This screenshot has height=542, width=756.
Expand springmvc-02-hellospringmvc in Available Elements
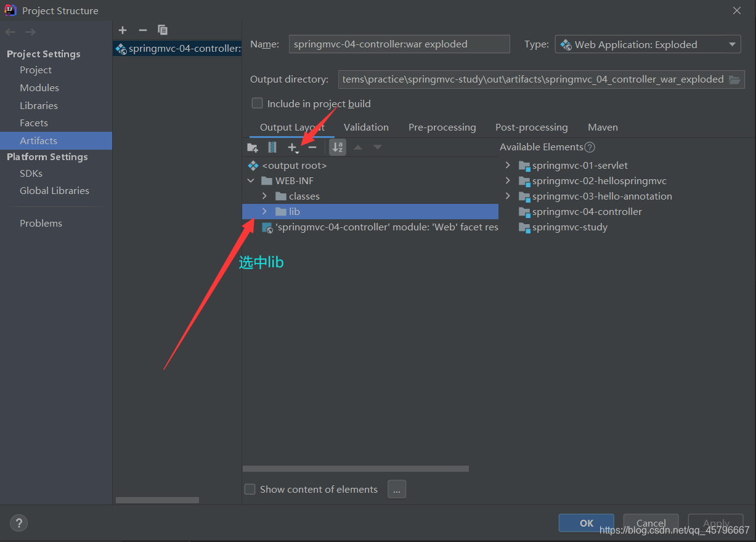(508, 180)
